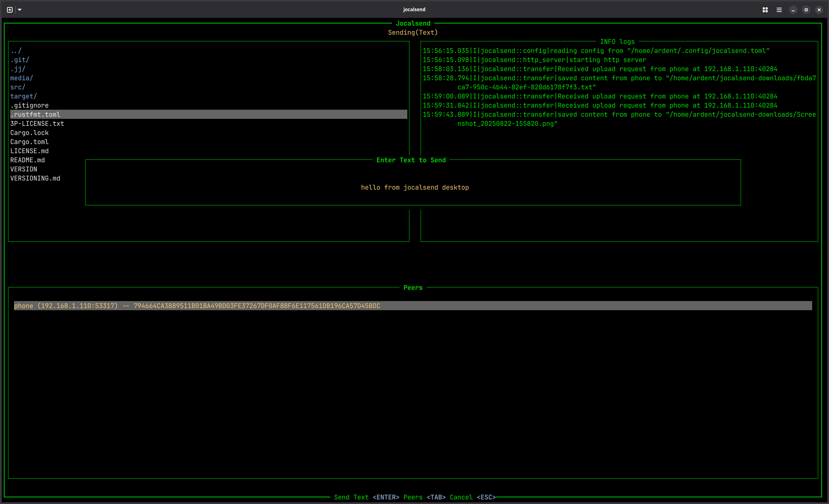Image resolution: width=829 pixels, height=504 pixels.
Task: Select the README.md file
Action: point(27,160)
